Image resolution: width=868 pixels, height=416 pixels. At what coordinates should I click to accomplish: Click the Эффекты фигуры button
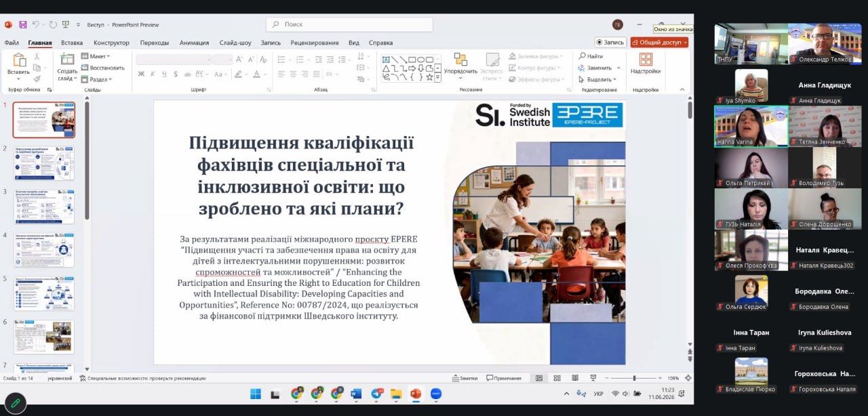point(536,79)
